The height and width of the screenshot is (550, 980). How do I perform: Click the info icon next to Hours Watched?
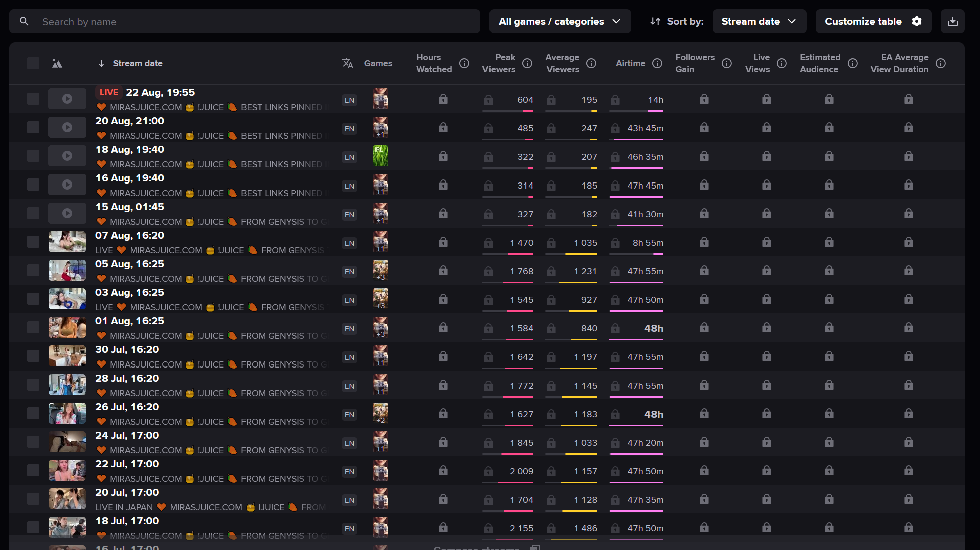pyautogui.click(x=464, y=63)
